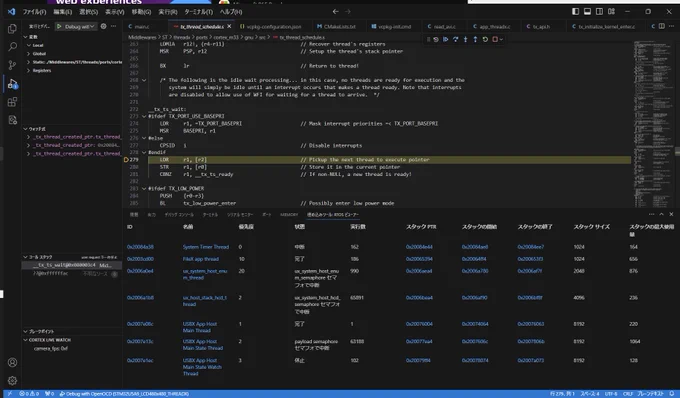Viewport: 680px width, 398px height.
Task: Open launch.json via the debug gear icon
Action: click(x=104, y=26)
